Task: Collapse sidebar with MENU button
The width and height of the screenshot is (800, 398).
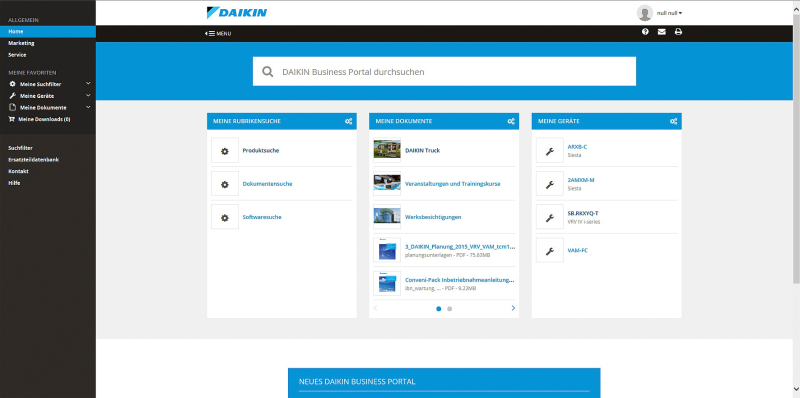Action: [218, 34]
